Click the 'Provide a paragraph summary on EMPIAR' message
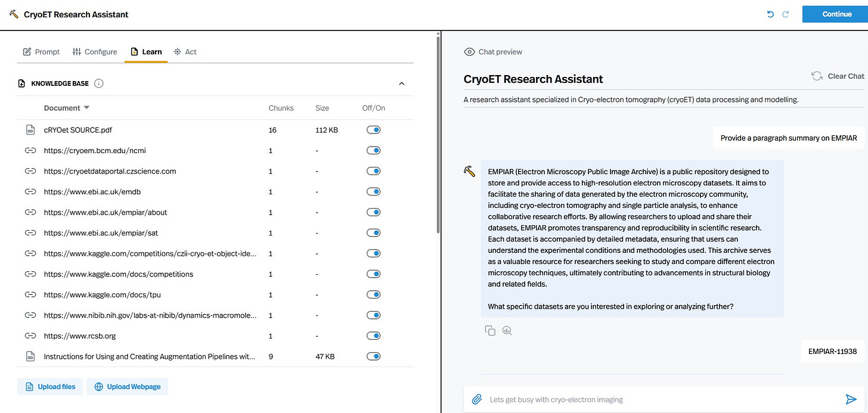The image size is (868, 413). pyautogui.click(x=788, y=138)
